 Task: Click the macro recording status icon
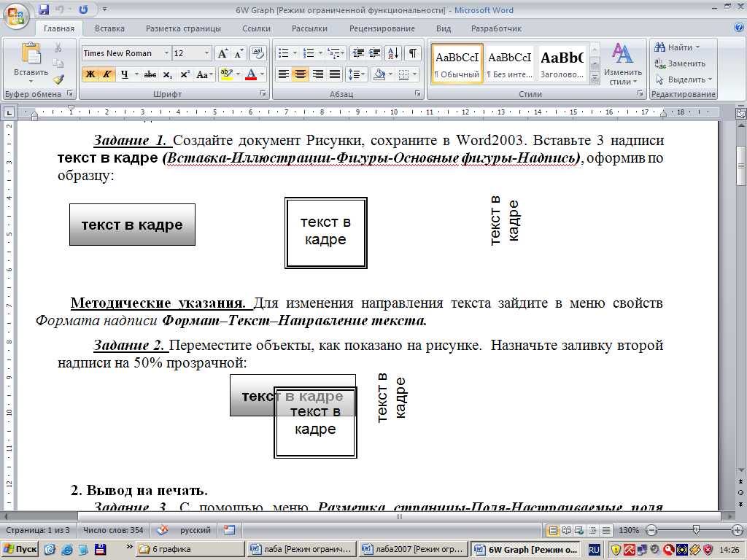point(230,530)
